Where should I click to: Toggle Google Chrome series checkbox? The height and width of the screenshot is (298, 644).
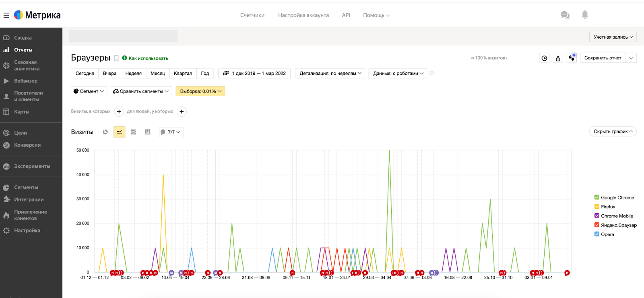(x=597, y=197)
